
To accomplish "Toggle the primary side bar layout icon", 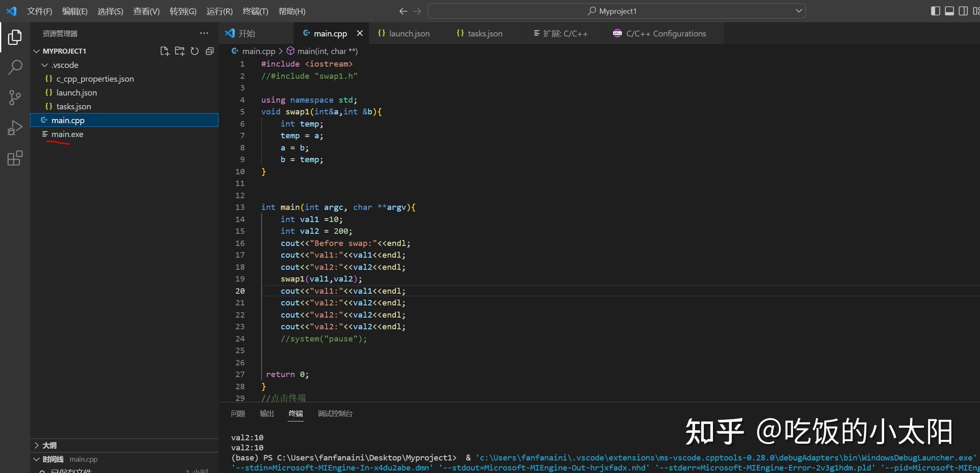I will click(x=936, y=11).
